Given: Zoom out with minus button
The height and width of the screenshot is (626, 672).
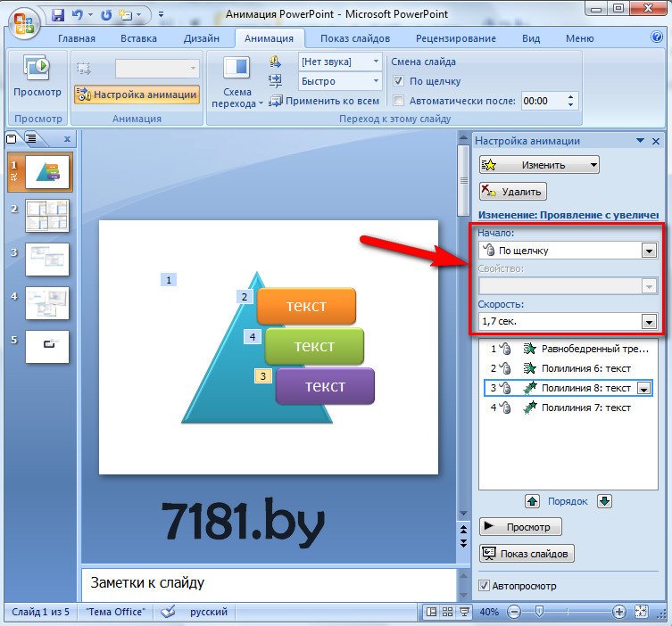Looking at the screenshot, I should (x=513, y=612).
